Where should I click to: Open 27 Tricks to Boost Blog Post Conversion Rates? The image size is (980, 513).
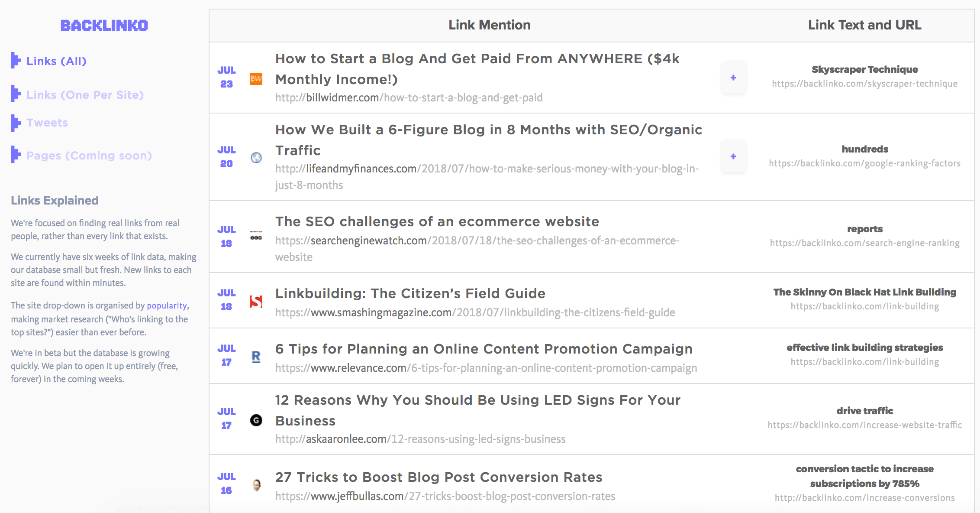coord(439,477)
